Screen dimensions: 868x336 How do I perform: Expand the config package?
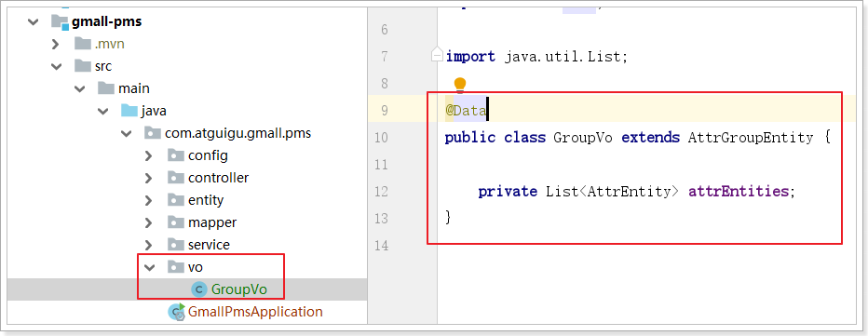pos(148,156)
